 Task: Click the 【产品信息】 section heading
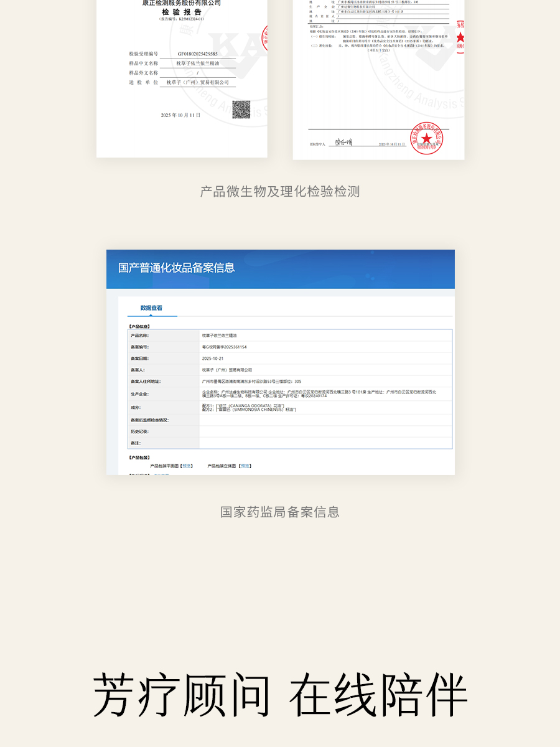pyautogui.click(x=139, y=326)
